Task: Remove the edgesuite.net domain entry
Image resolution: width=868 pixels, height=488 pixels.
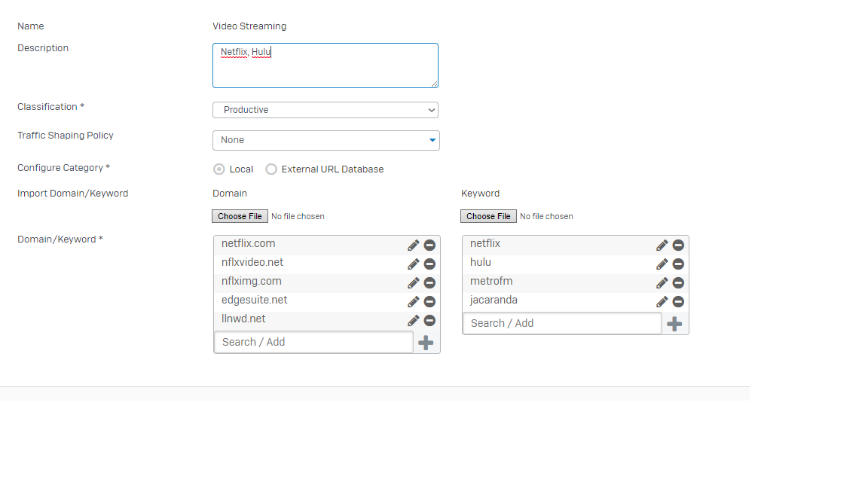Action: tap(429, 301)
